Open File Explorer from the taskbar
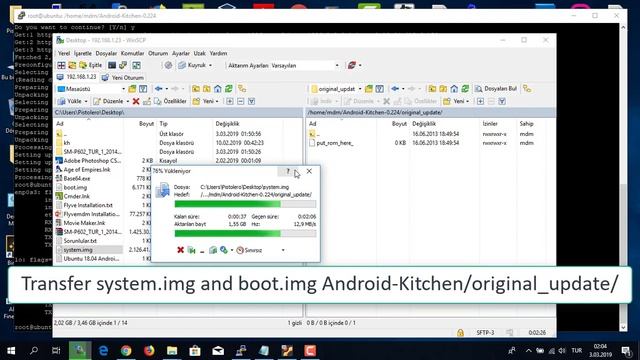 click(172, 351)
